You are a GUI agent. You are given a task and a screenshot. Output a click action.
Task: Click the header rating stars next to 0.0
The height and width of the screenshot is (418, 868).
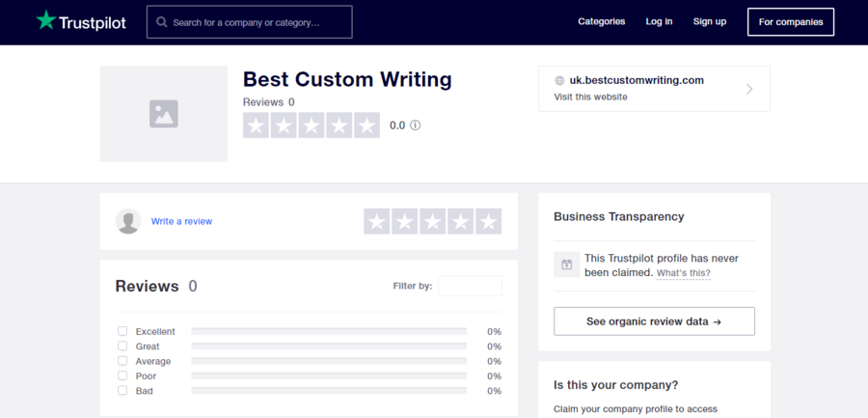click(312, 125)
